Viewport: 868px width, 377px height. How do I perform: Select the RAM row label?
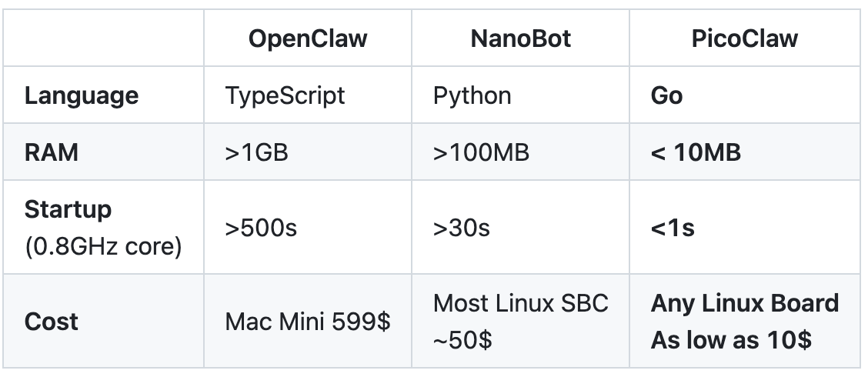pyautogui.click(x=51, y=152)
